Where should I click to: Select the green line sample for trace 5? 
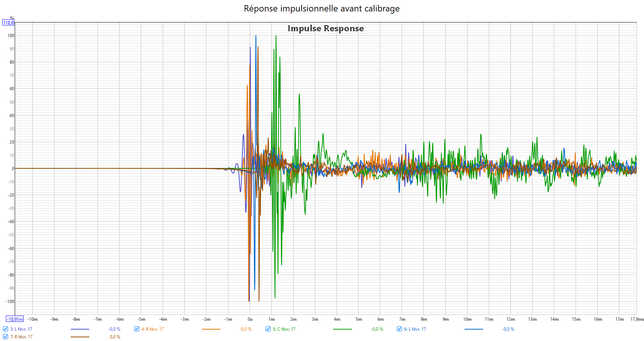point(342,329)
